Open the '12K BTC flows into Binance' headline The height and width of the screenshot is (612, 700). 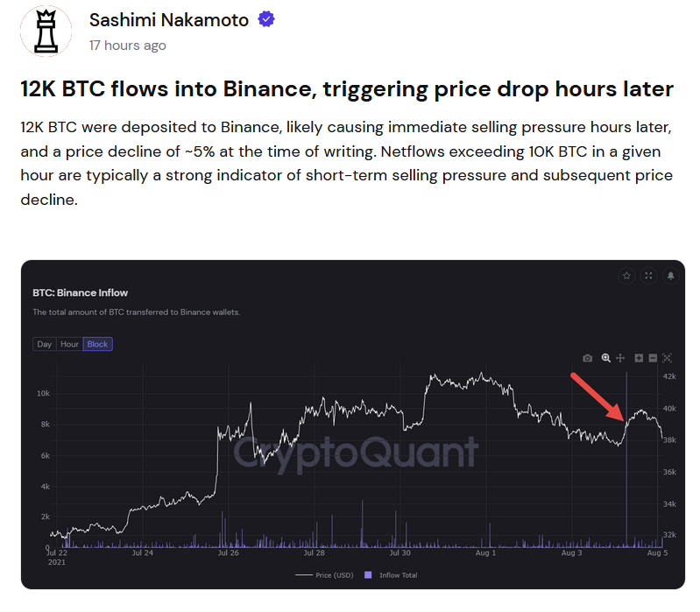click(x=347, y=88)
